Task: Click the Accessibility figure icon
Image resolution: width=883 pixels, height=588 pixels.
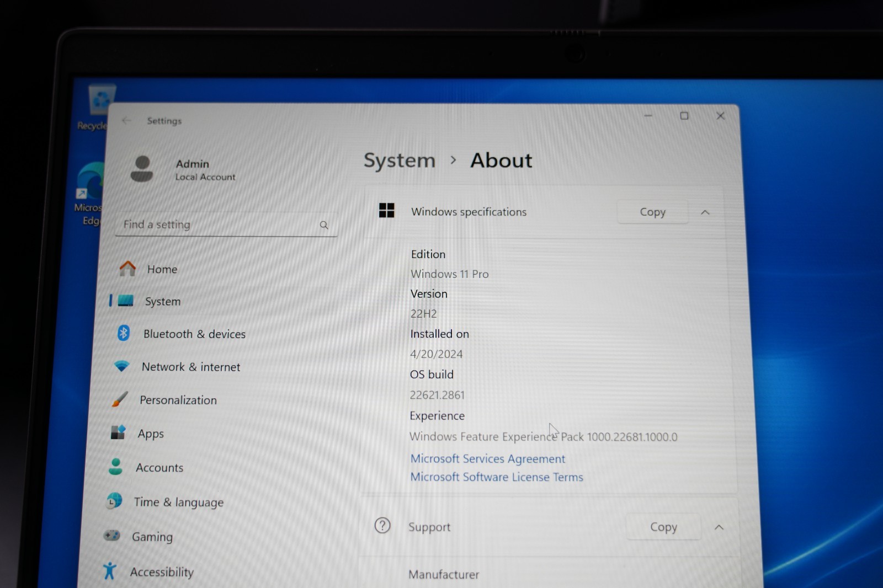Action: [x=110, y=570]
